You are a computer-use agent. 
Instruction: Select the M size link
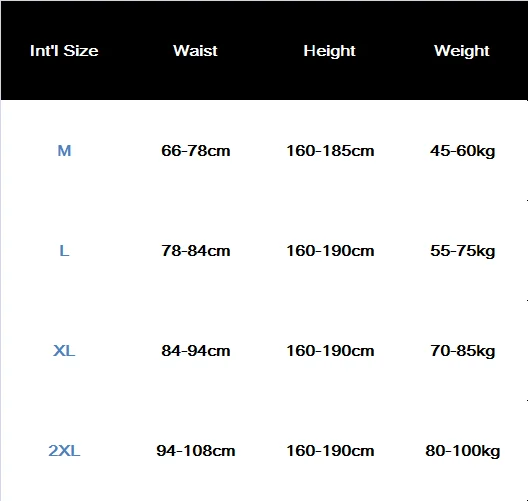click(64, 151)
